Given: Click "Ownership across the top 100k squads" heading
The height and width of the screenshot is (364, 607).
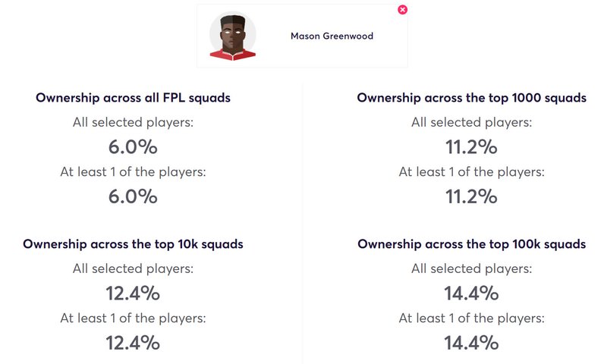Looking at the screenshot, I should pyautogui.click(x=471, y=244).
